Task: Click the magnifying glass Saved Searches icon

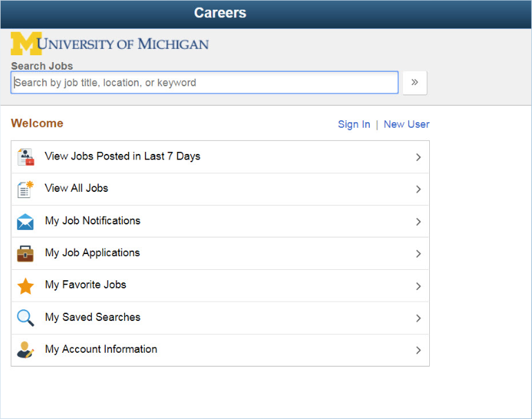Action: pyautogui.click(x=26, y=318)
